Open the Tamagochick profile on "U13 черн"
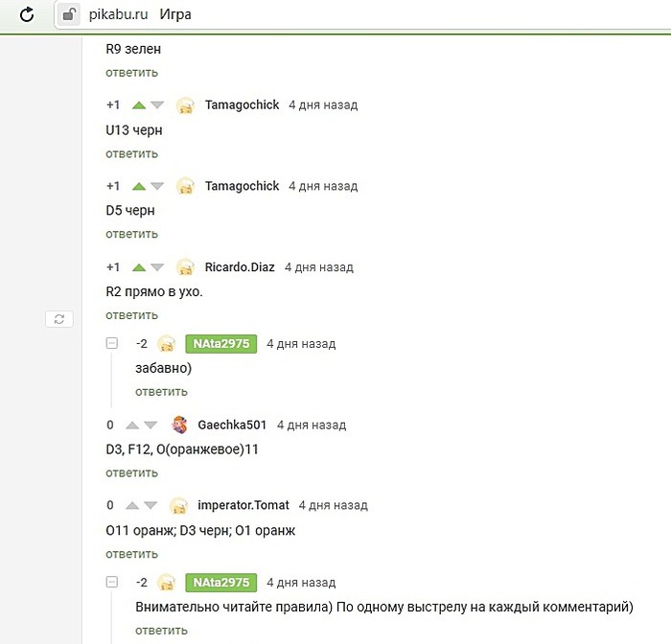Screen dimensions: 671x644 coord(242,105)
